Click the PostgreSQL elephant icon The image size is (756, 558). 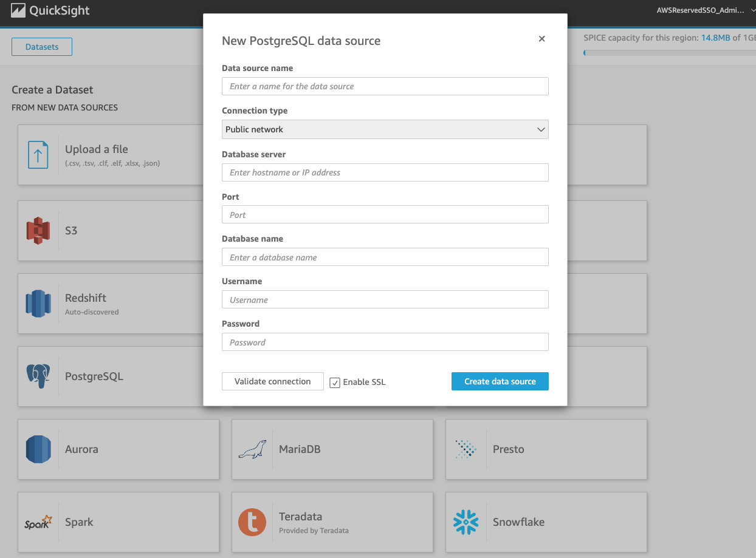click(x=38, y=376)
